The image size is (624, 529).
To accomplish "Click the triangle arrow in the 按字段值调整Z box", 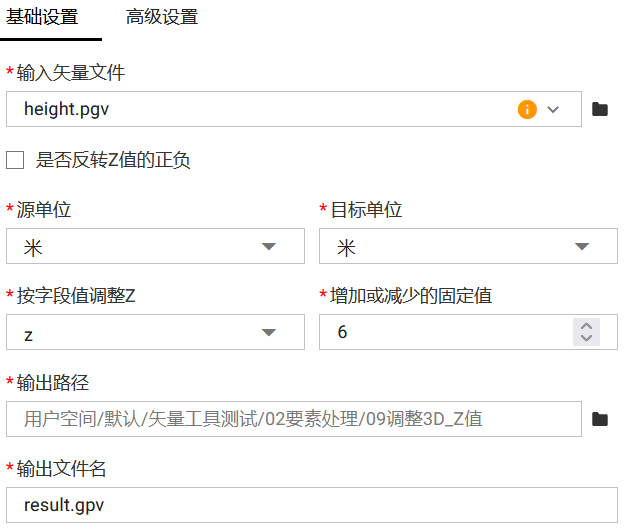I will coord(269,333).
